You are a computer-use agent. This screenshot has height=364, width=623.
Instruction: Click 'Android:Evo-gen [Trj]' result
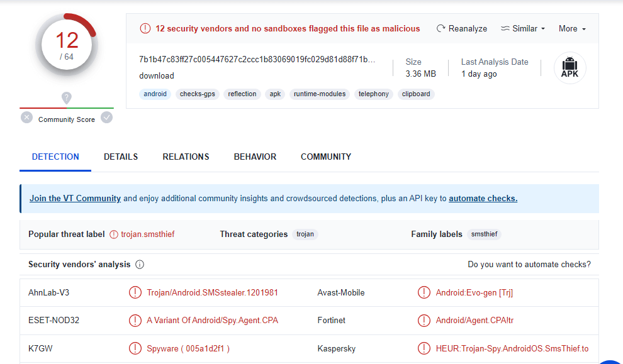coord(474,292)
